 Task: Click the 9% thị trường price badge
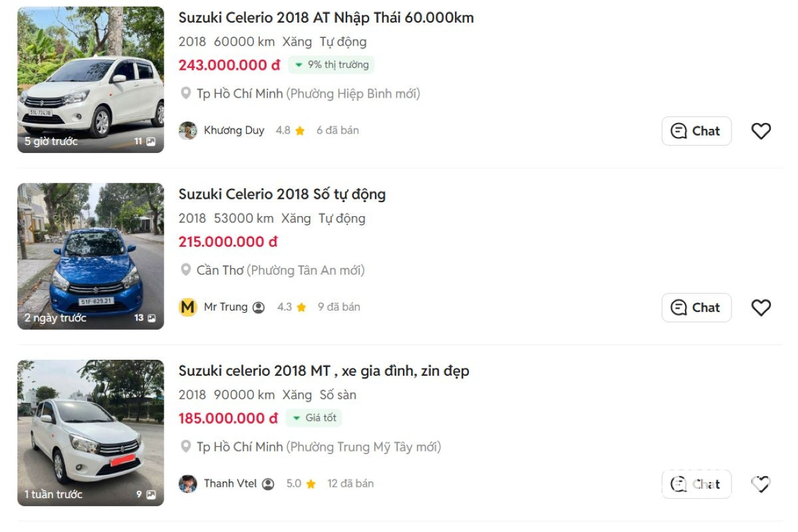(x=331, y=65)
